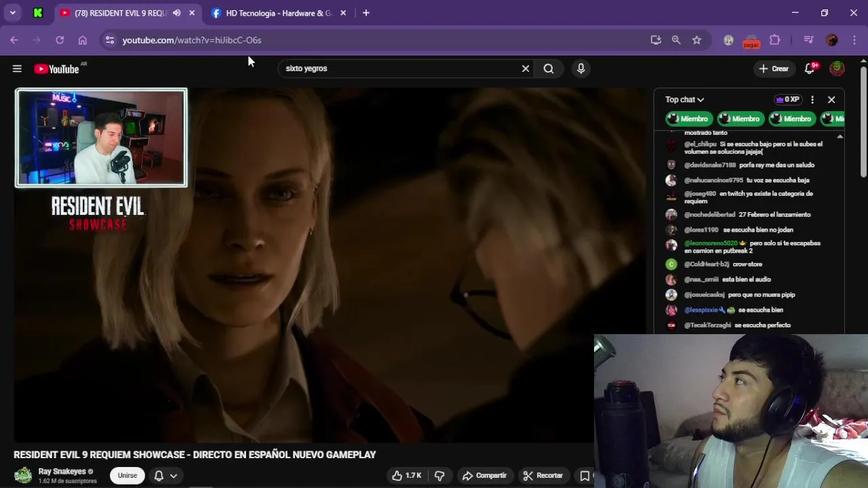This screenshot has width=868, height=488.
Task: Go to the browser home page
Action: 83,40
